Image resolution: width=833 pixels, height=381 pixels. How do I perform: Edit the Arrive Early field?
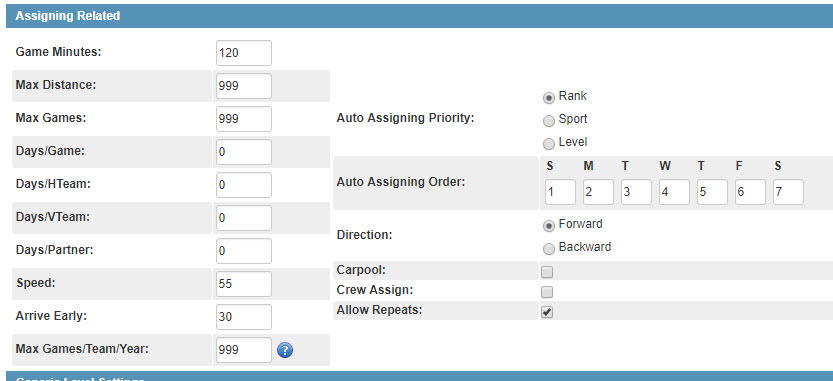[244, 317]
